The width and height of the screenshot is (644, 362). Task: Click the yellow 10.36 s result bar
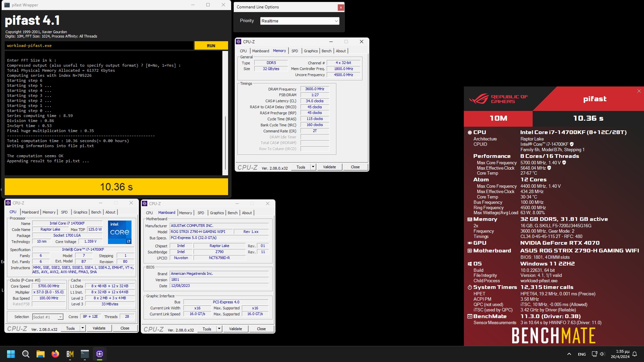coord(116,187)
